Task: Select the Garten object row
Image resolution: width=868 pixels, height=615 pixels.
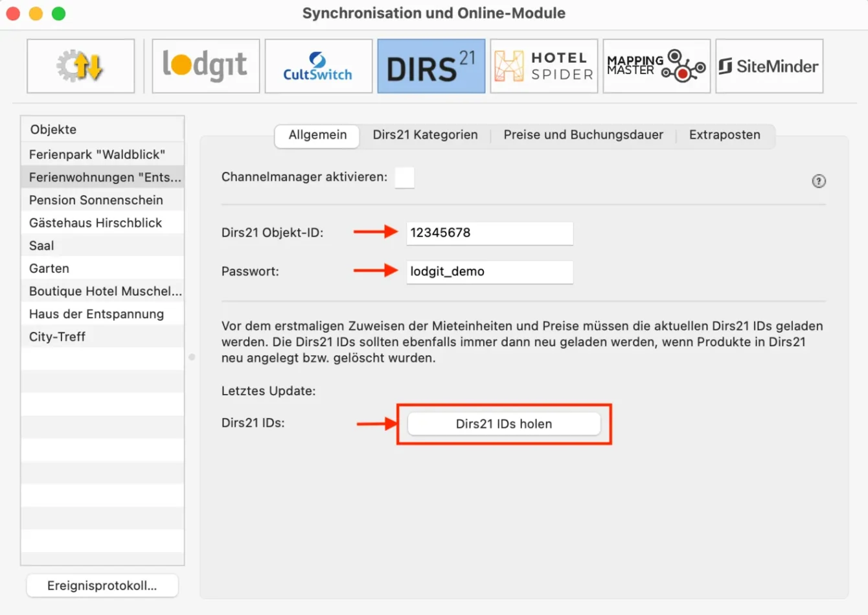Action: click(x=102, y=268)
